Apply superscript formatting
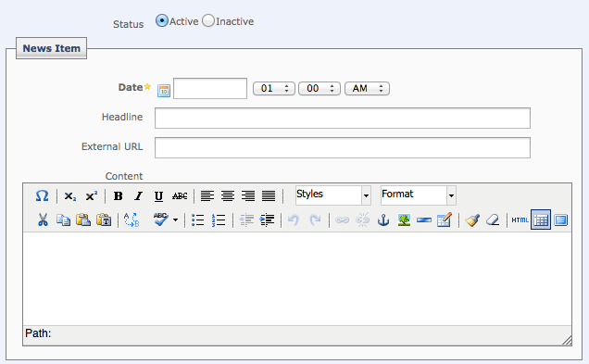Viewport: 589px width, 364px height. [92, 196]
